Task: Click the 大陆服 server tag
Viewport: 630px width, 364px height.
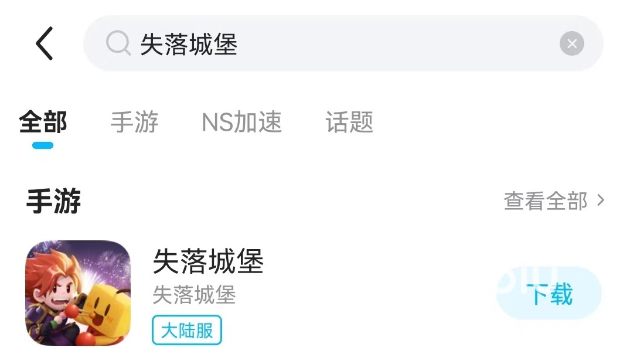Action: click(187, 331)
